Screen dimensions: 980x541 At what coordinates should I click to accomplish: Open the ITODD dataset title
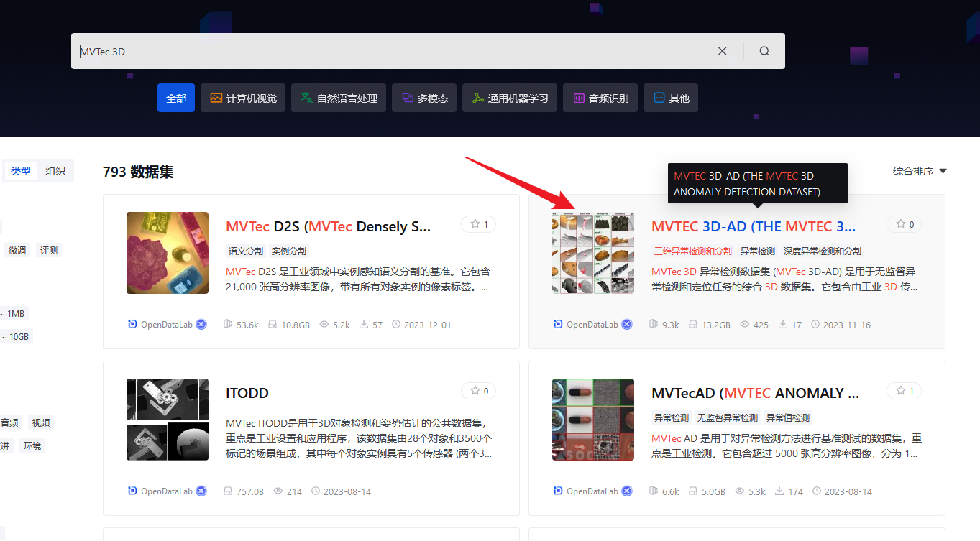tap(247, 393)
